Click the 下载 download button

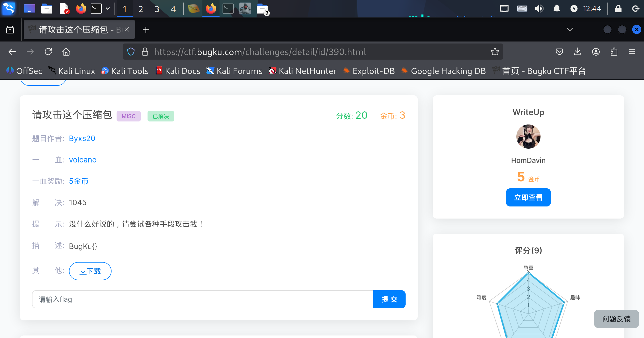pyautogui.click(x=90, y=271)
